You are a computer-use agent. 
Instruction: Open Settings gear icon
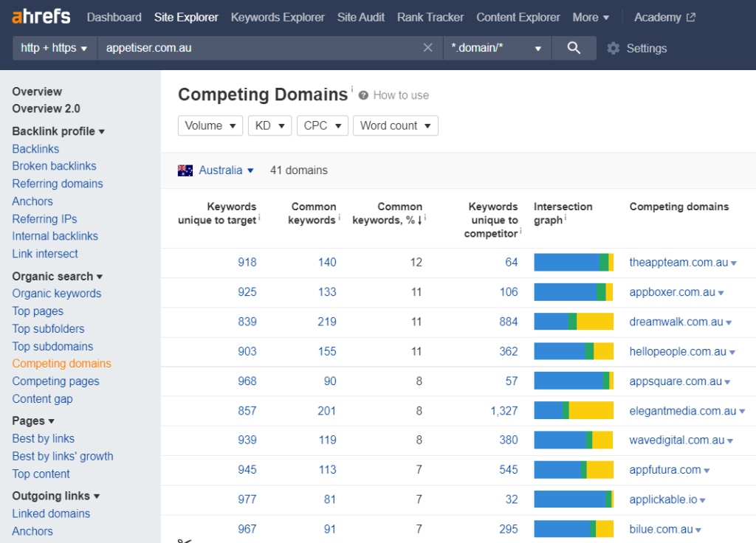[x=614, y=48]
